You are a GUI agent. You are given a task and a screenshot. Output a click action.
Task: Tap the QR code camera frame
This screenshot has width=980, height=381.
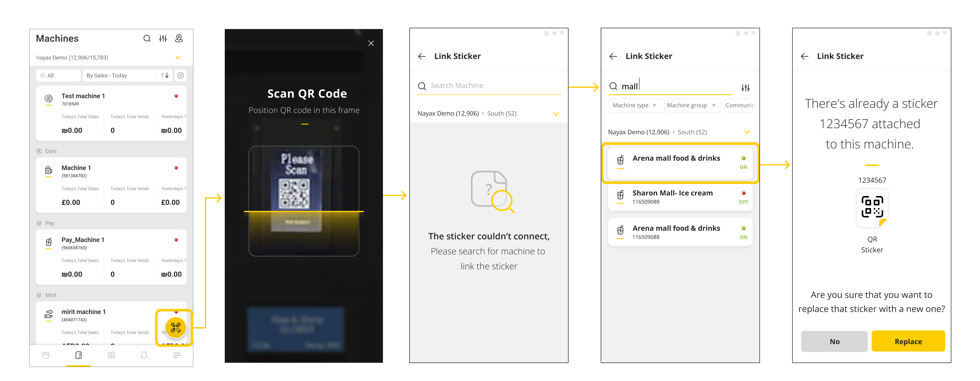[304, 201]
